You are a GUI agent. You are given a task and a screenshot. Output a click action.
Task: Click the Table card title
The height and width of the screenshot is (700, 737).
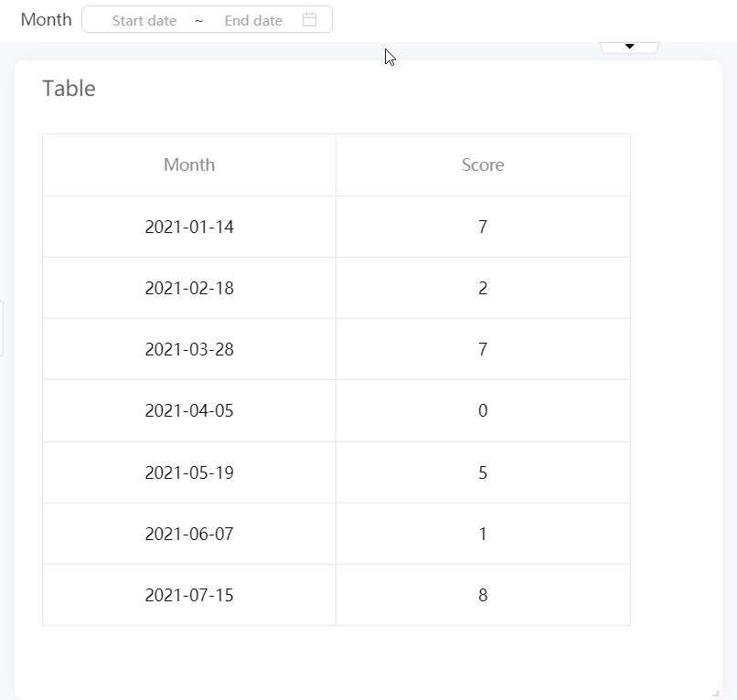coord(69,89)
